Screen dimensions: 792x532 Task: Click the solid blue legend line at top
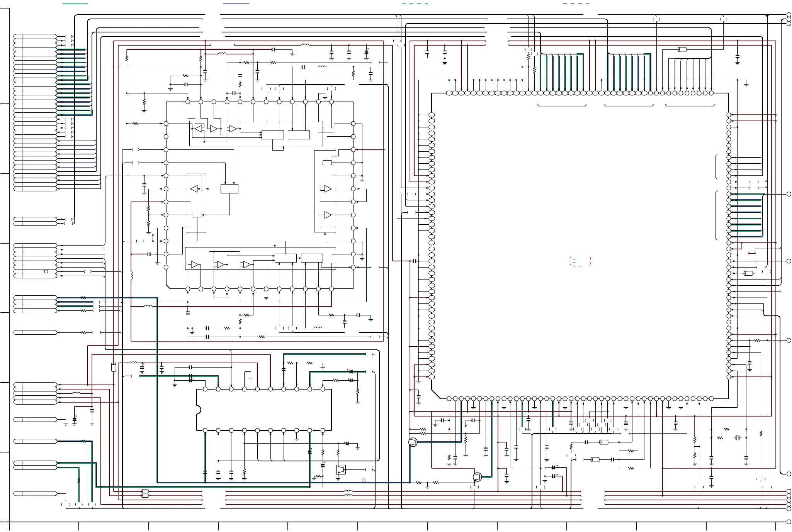click(x=236, y=4)
